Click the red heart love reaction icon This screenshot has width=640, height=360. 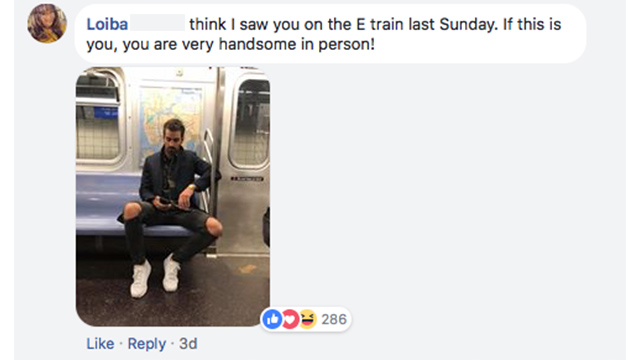click(x=290, y=319)
